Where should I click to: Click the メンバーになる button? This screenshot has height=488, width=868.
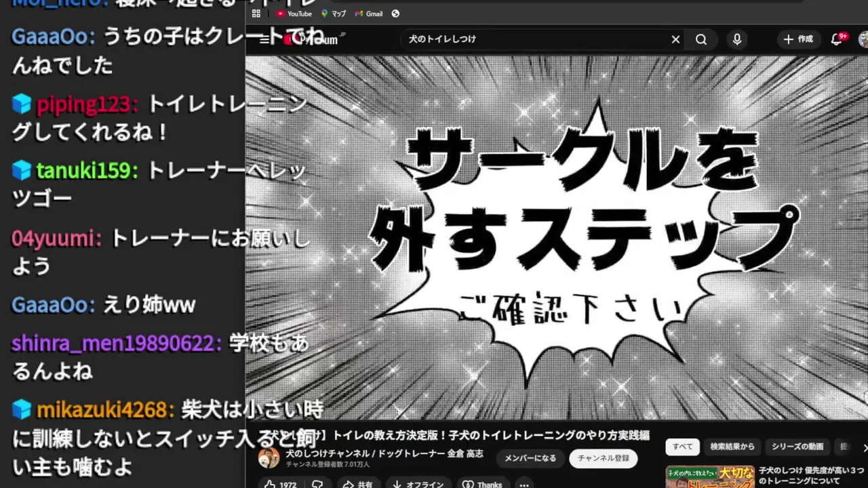530,458
